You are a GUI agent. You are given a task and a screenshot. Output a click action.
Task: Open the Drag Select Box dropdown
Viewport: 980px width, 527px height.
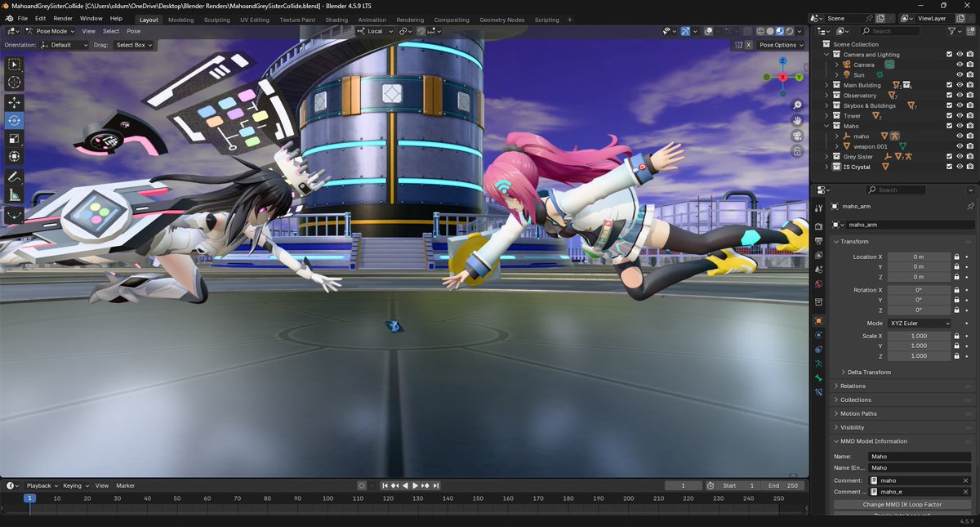[x=134, y=45]
